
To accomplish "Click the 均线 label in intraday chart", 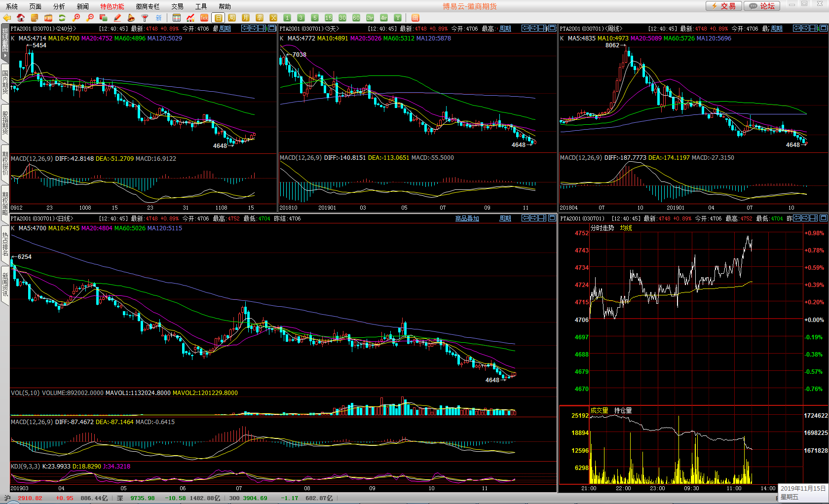I will click(x=626, y=228).
